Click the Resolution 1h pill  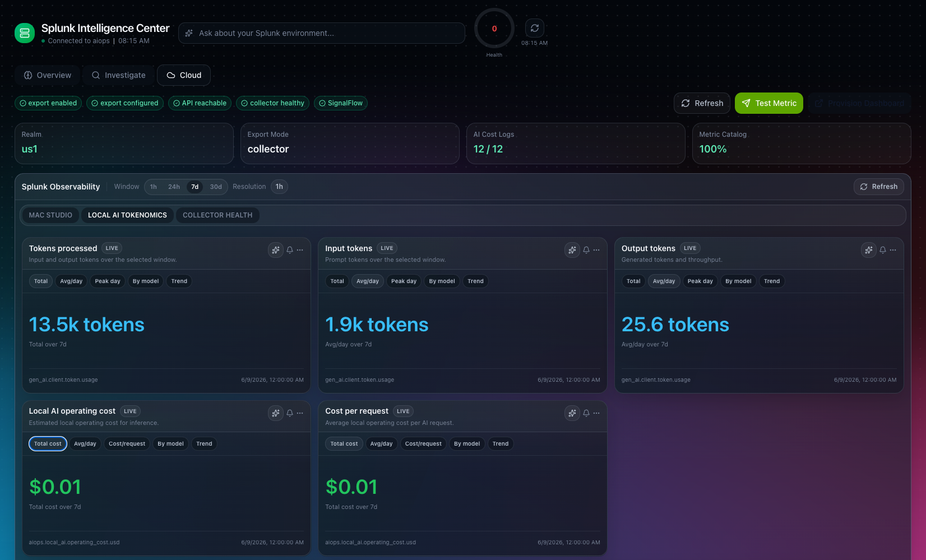pyautogui.click(x=279, y=187)
